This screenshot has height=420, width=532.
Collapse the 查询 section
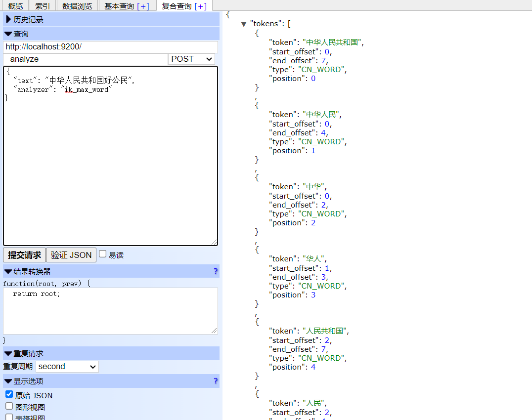pyautogui.click(x=111, y=34)
